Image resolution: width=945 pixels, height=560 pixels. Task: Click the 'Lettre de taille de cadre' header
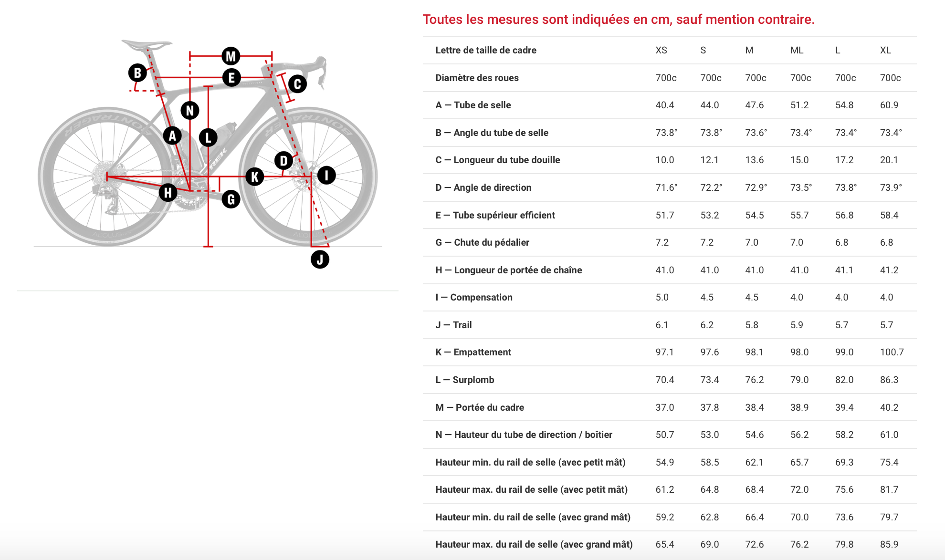click(486, 50)
